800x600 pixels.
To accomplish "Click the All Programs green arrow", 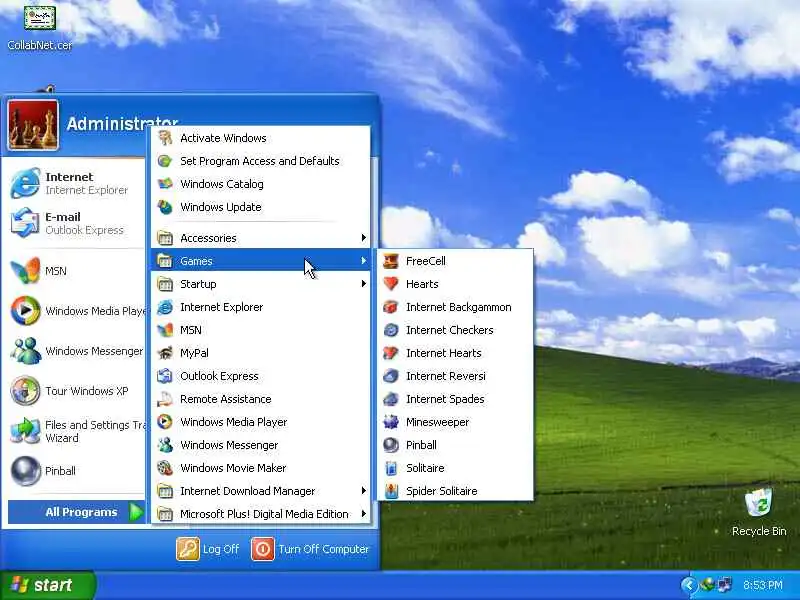I will (x=136, y=512).
